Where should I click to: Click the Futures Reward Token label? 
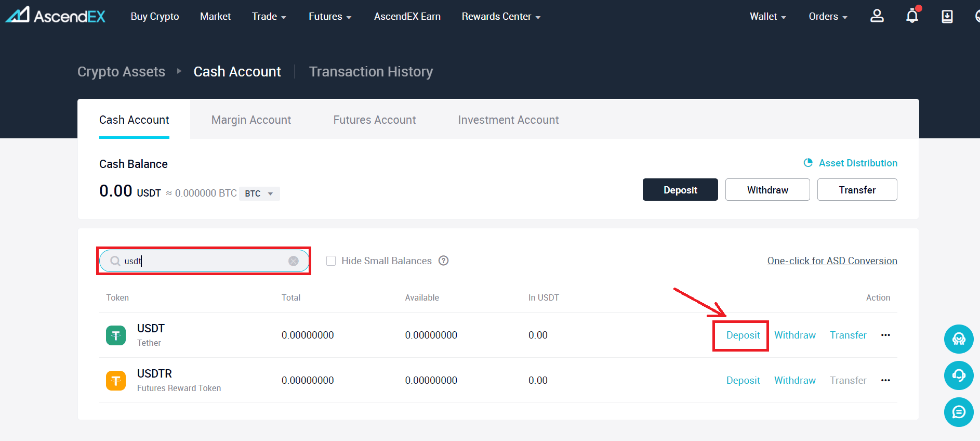(x=179, y=388)
